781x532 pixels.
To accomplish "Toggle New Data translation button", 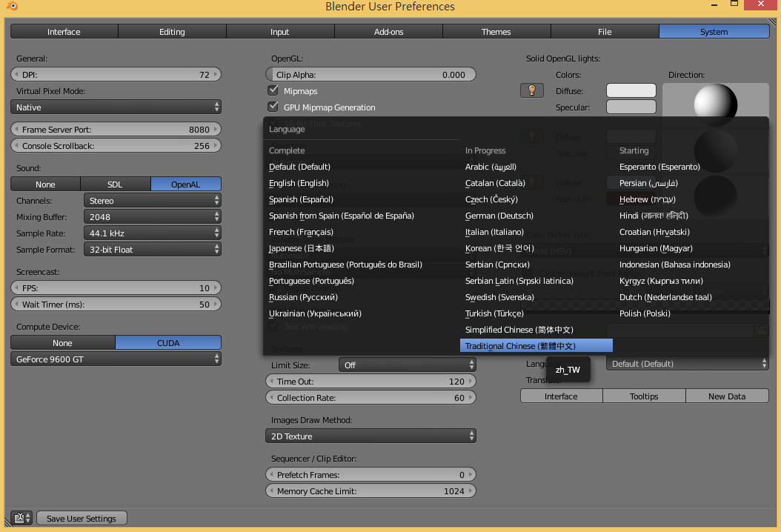I will tap(727, 396).
